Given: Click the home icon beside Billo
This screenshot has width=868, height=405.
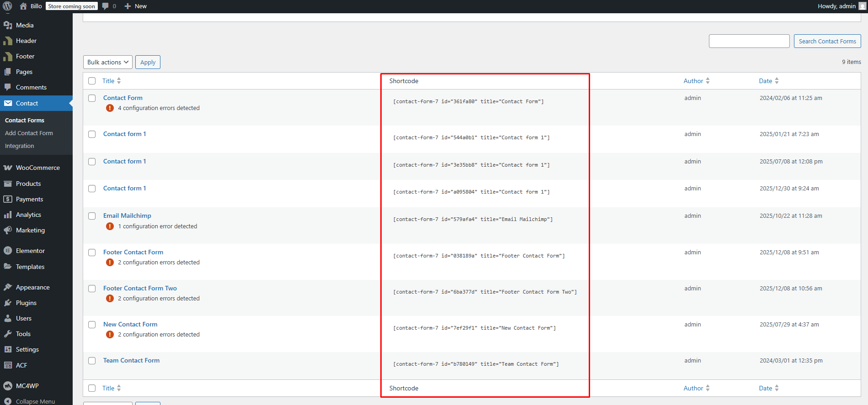Looking at the screenshot, I should [23, 6].
